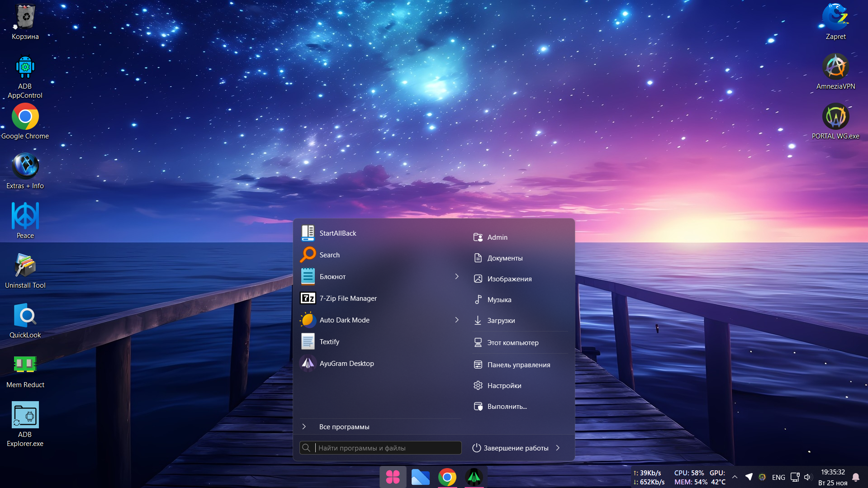The height and width of the screenshot is (488, 868).
Task: Select the Zapret desktop shortcut
Action: [x=835, y=18]
